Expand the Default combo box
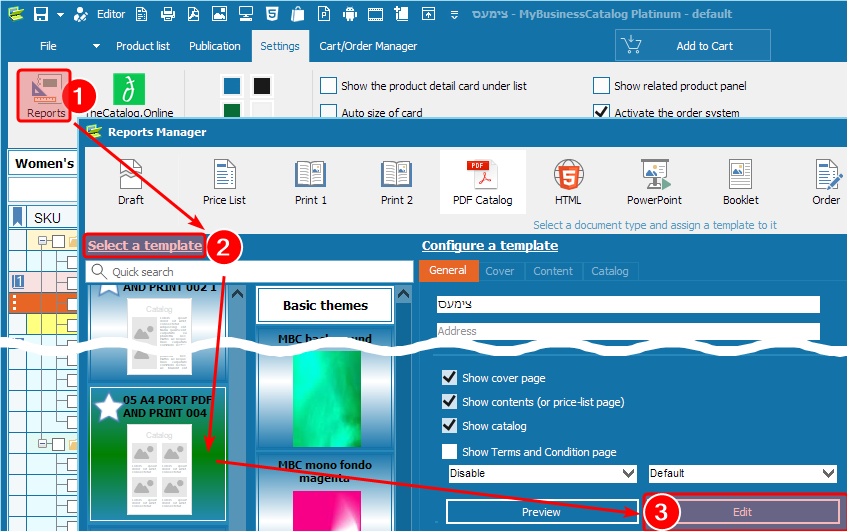This screenshot has height=531, width=847. [x=742, y=473]
